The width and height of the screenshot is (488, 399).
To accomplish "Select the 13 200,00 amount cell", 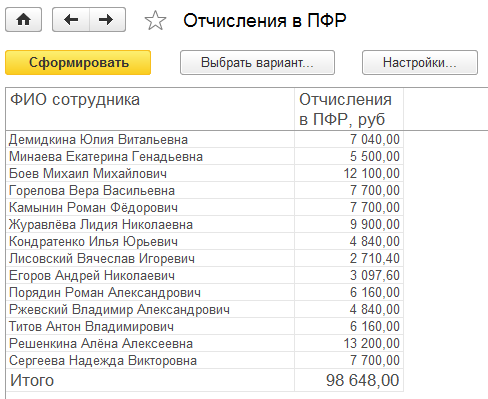I will (349, 343).
